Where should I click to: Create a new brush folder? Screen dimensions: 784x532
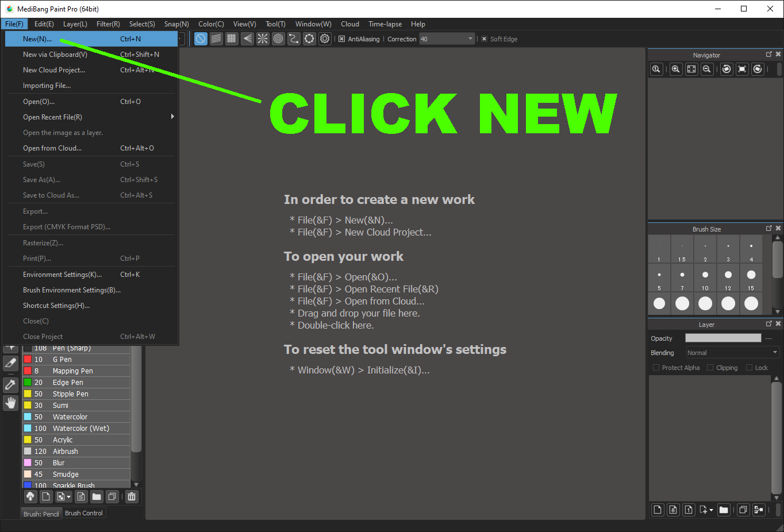click(x=97, y=496)
